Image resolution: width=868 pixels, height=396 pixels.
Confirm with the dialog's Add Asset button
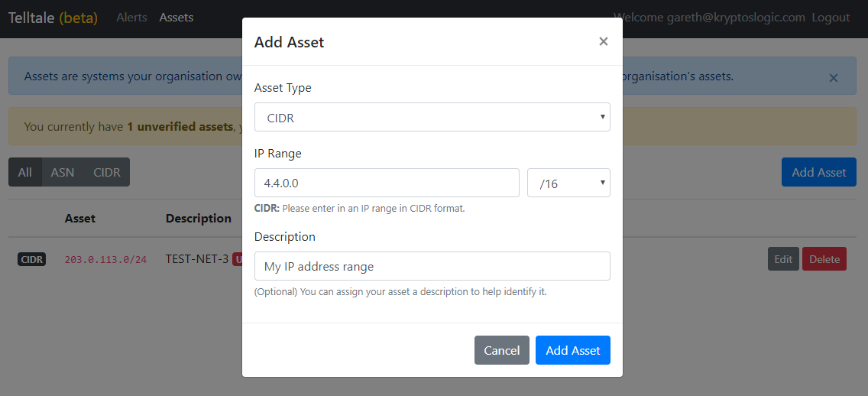573,350
